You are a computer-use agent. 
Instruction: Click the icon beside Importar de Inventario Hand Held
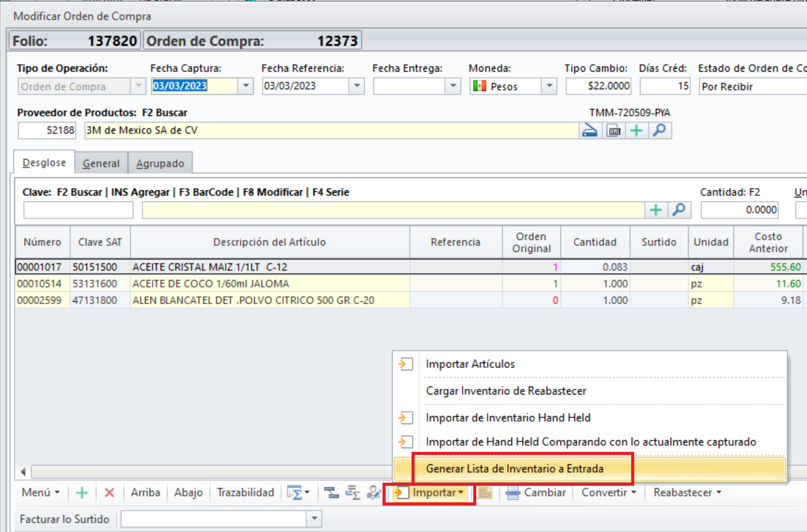405,417
